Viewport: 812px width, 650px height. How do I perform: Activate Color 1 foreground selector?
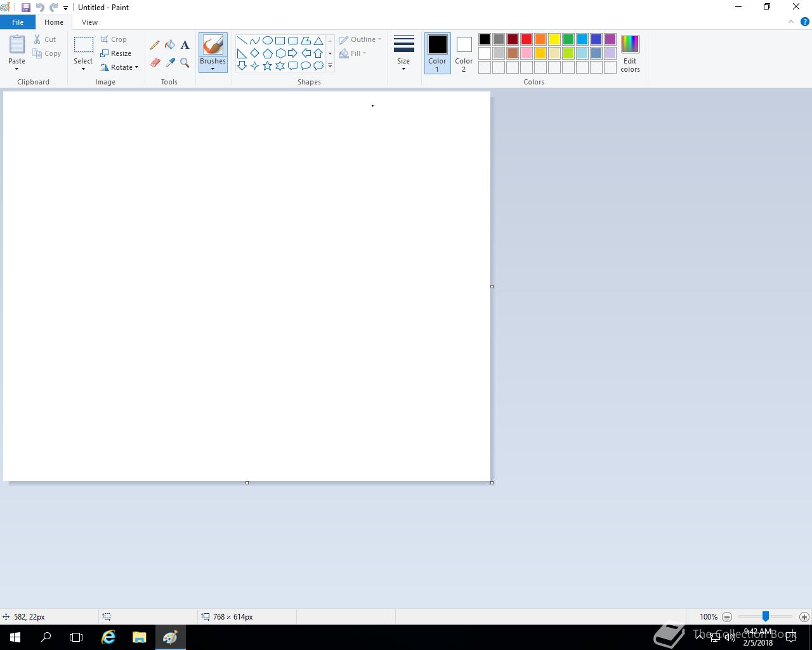(x=437, y=53)
